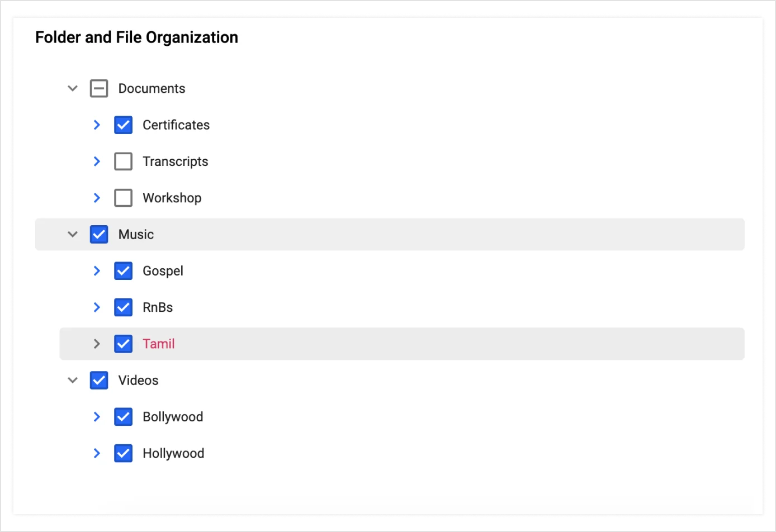This screenshot has width=776, height=532.
Task: Select the Tamil tree item label
Action: coord(159,344)
